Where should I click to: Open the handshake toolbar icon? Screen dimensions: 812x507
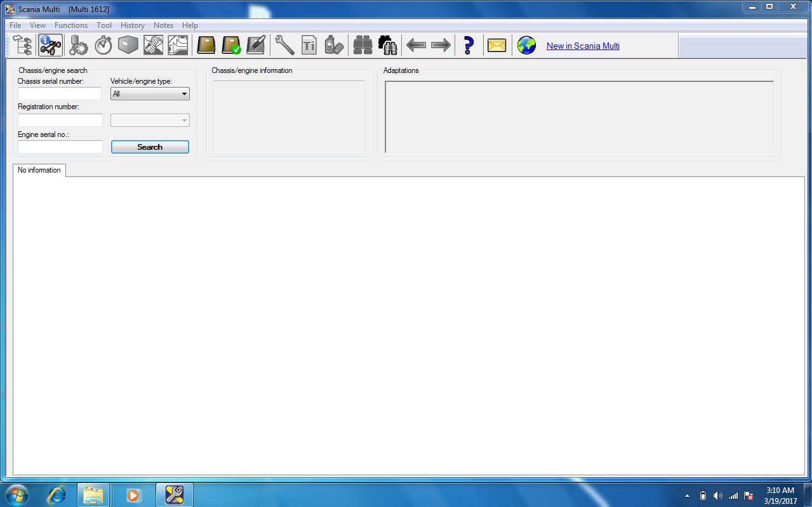(153, 46)
